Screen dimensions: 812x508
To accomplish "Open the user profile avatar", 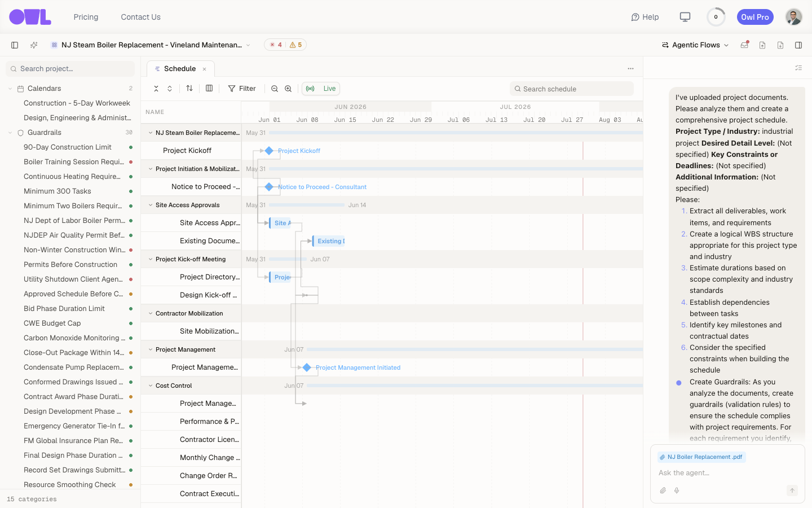I will (794, 17).
